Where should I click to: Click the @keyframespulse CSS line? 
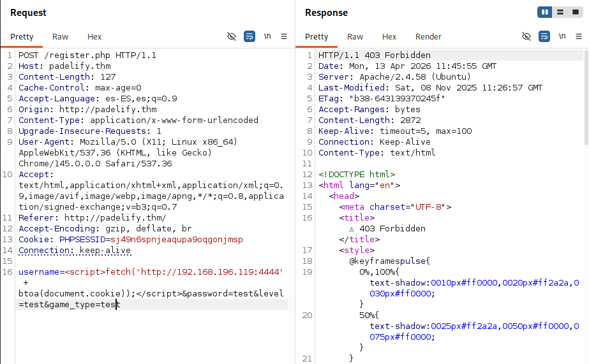pyautogui.click(x=389, y=261)
